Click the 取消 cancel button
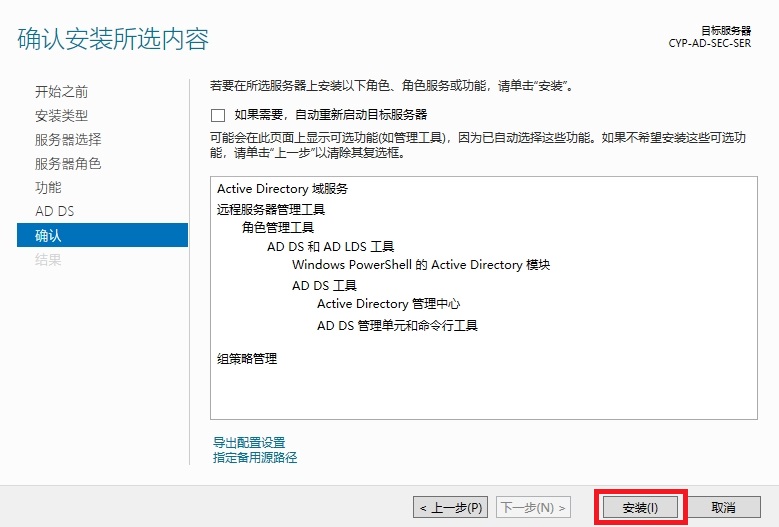This screenshot has width=779, height=527. point(723,508)
